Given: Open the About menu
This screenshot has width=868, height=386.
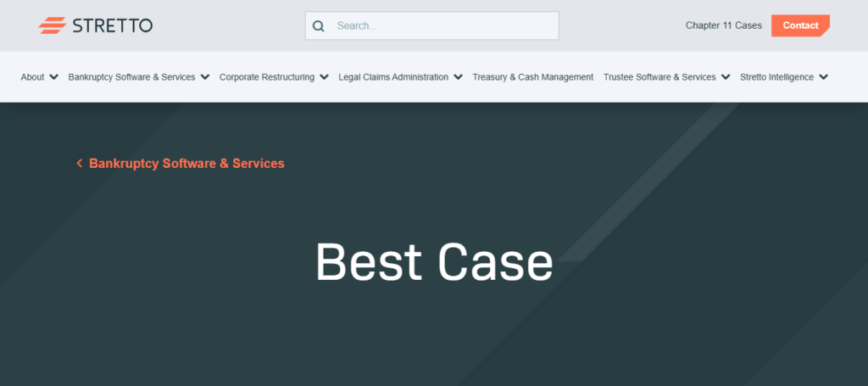Looking at the screenshot, I should 33,77.
